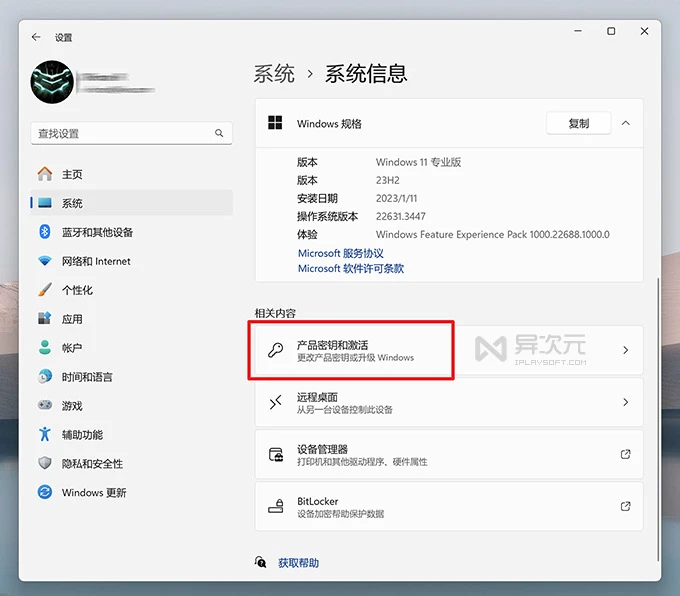The width and height of the screenshot is (680, 596).
Task: Open 远程桌面 entry
Action: 449,402
